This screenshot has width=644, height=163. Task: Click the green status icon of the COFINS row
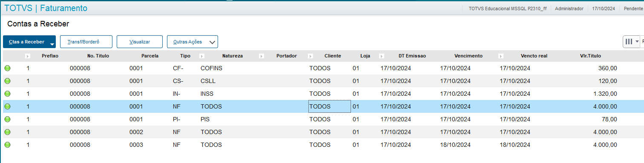click(x=8, y=68)
